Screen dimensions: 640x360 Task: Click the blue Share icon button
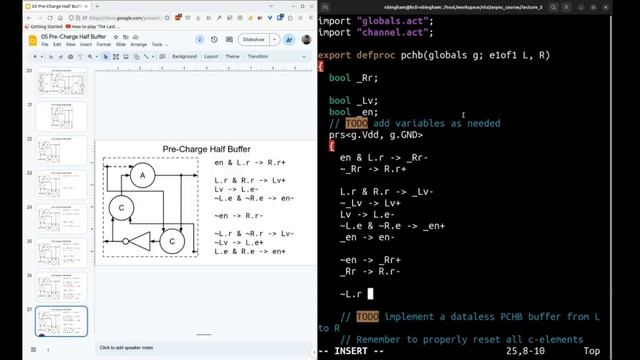click(289, 40)
